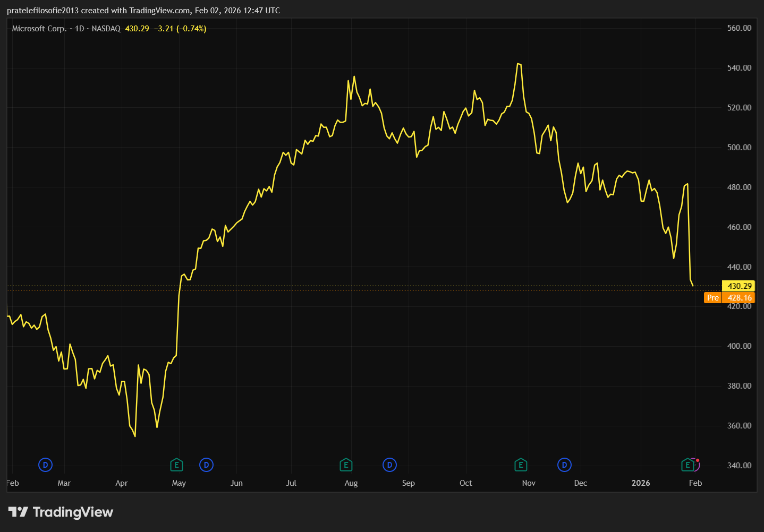Click the 460.00 price scale label
The height and width of the screenshot is (532, 764).
coord(739,227)
